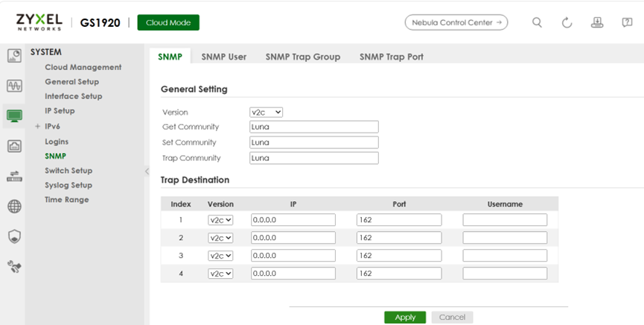
Task: Open the Switching sidebar icon
Action: pos(14,176)
